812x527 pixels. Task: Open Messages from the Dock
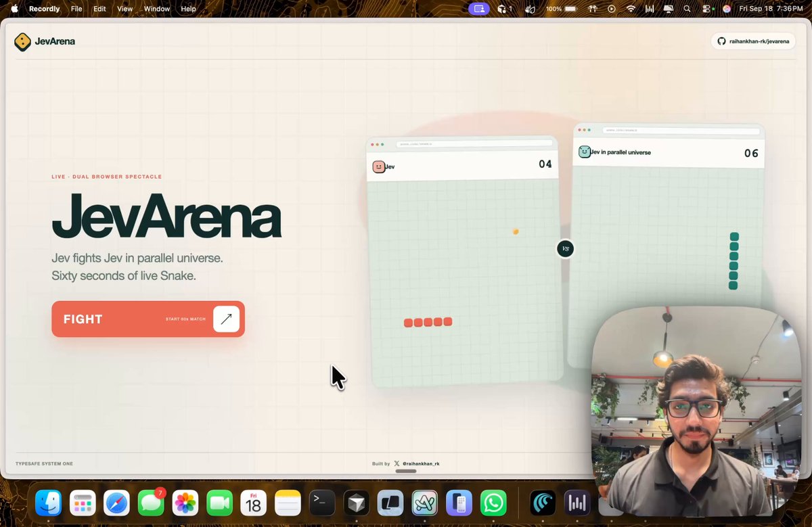pyautogui.click(x=151, y=503)
